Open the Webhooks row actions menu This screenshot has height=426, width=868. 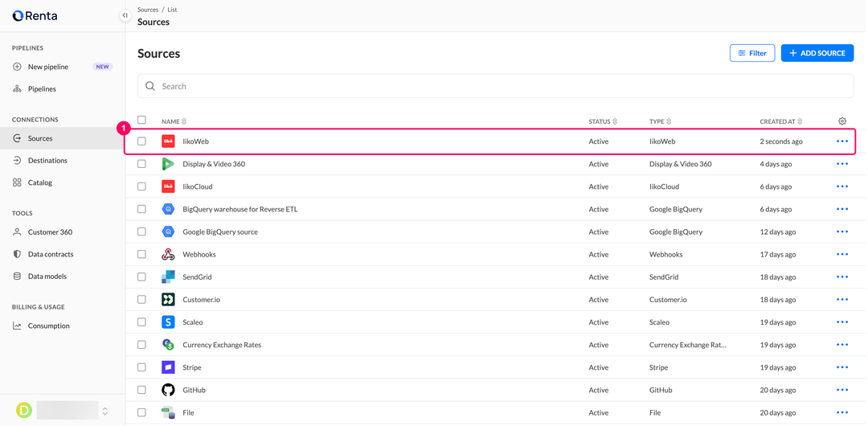(842, 254)
